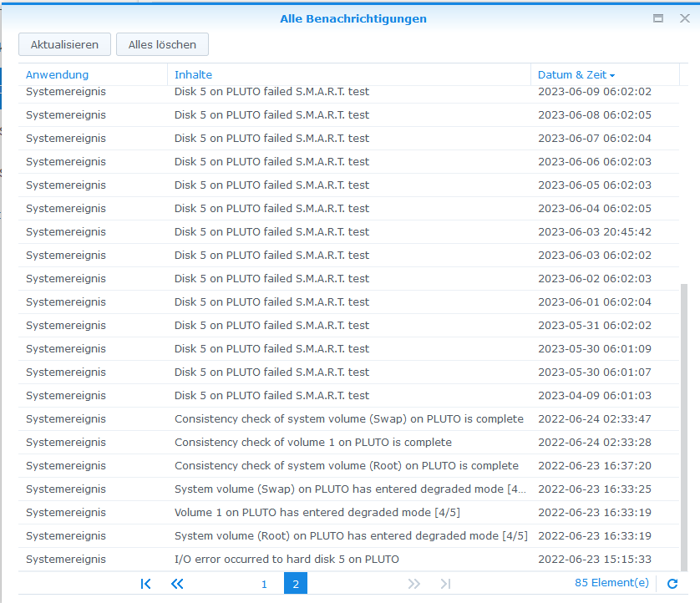The height and width of the screenshot is (603, 700).
Task: Sort by Inhalte column header
Action: tap(349, 74)
